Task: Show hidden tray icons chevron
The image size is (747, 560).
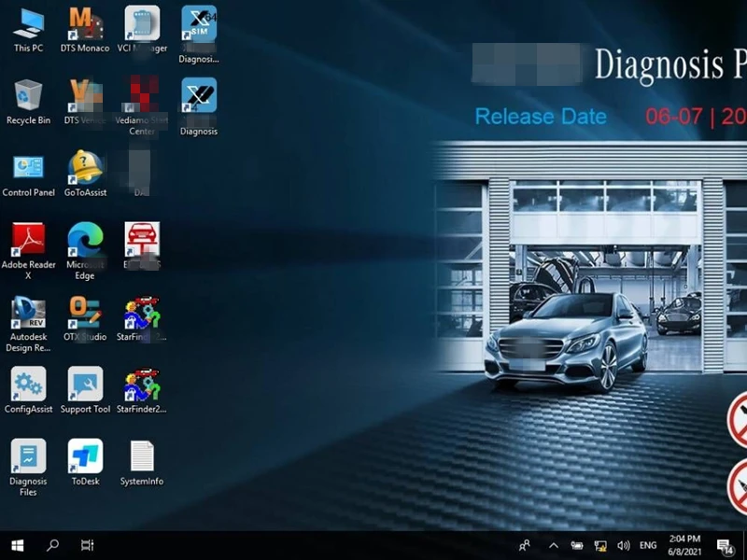Action: (x=553, y=545)
